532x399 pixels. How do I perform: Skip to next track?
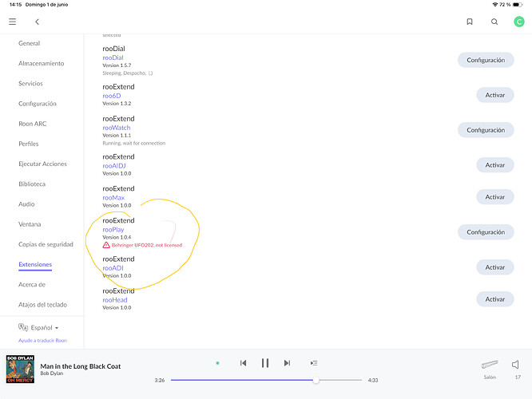click(287, 363)
